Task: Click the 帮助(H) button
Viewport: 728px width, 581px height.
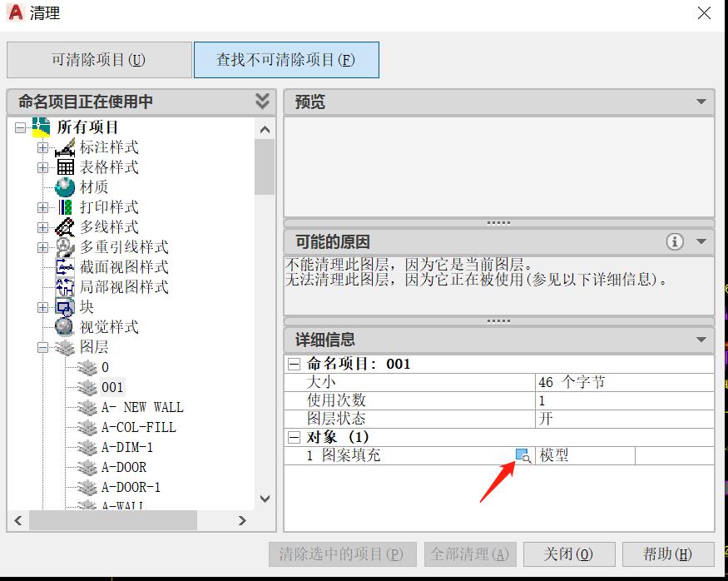Action: pyautogui.click(x=668, y=554)
